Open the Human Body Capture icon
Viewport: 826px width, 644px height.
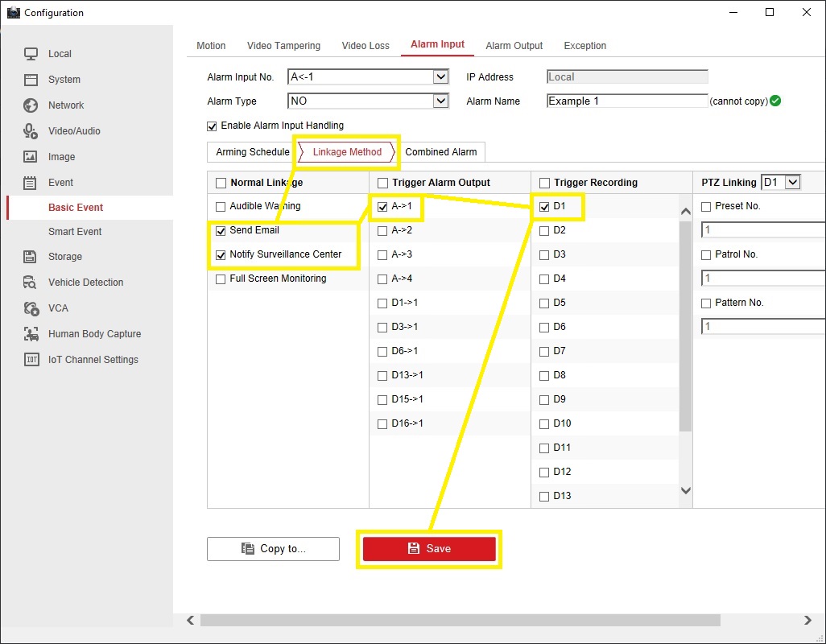31,334
